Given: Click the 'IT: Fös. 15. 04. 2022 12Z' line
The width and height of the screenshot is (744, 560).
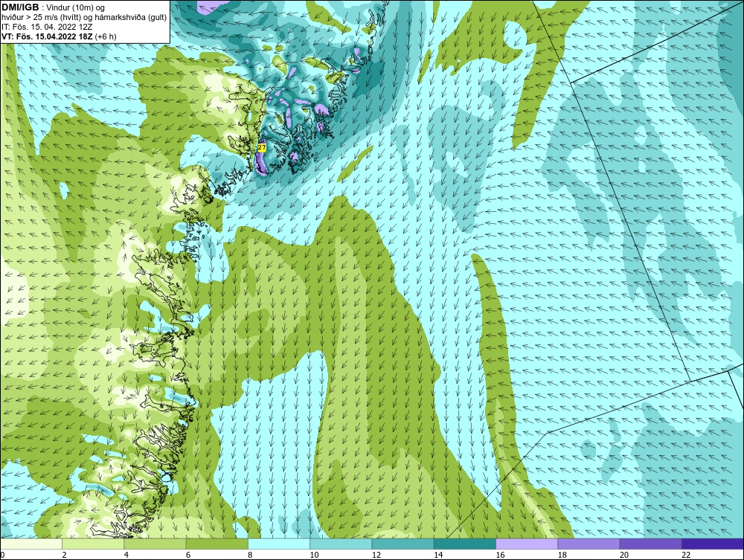Looking at the screenshot, I should click(x=47, y=27).
